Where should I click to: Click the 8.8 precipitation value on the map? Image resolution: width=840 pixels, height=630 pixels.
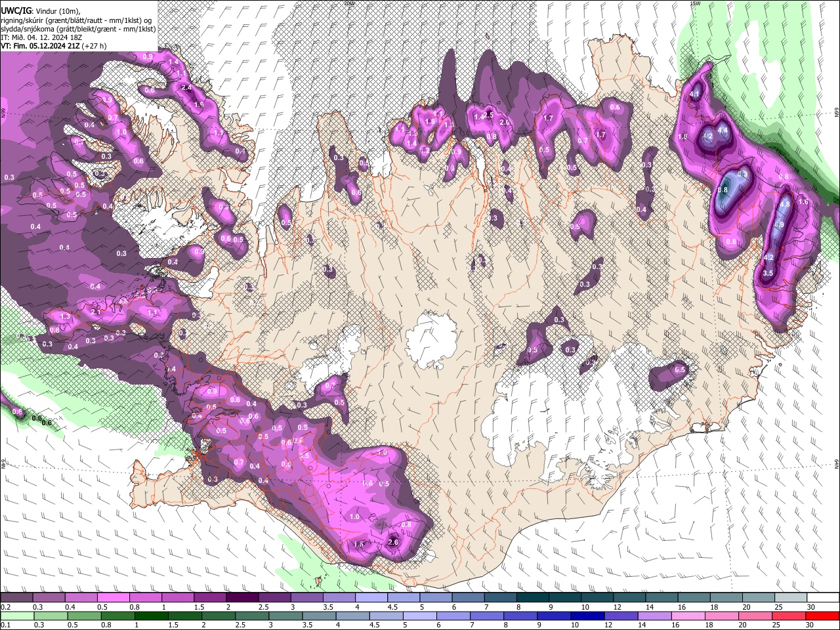(723, 190)
